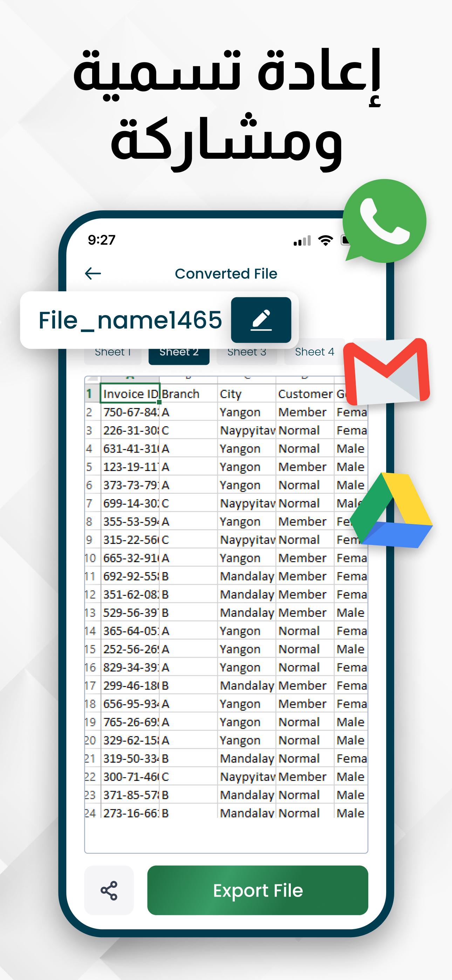This screenshot has width=452, height=980.
Task: Tap the Google Drive icon
Action: pos(391,510)
